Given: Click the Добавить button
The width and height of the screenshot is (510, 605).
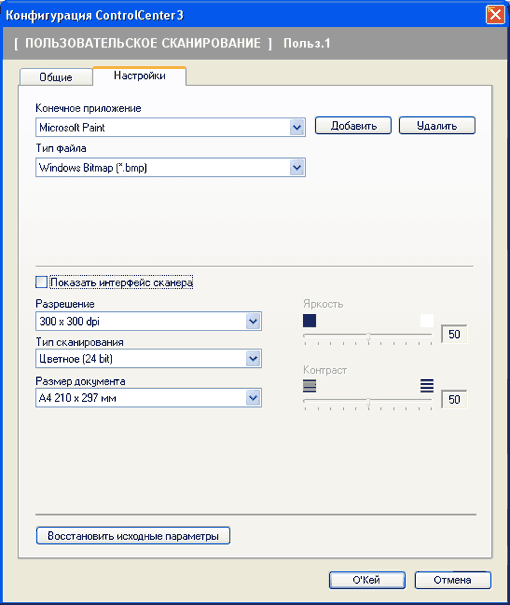Looking at the screenshot, I should coord(353,126).
